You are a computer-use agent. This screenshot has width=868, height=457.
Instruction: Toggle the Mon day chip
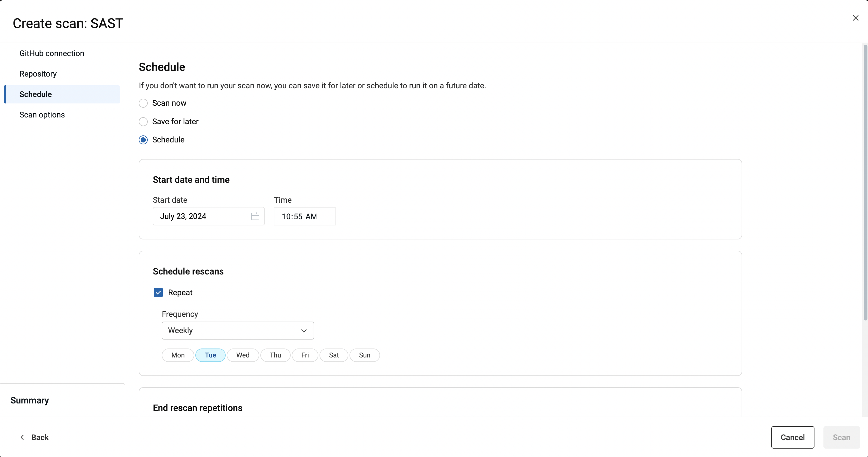[178, 355]
